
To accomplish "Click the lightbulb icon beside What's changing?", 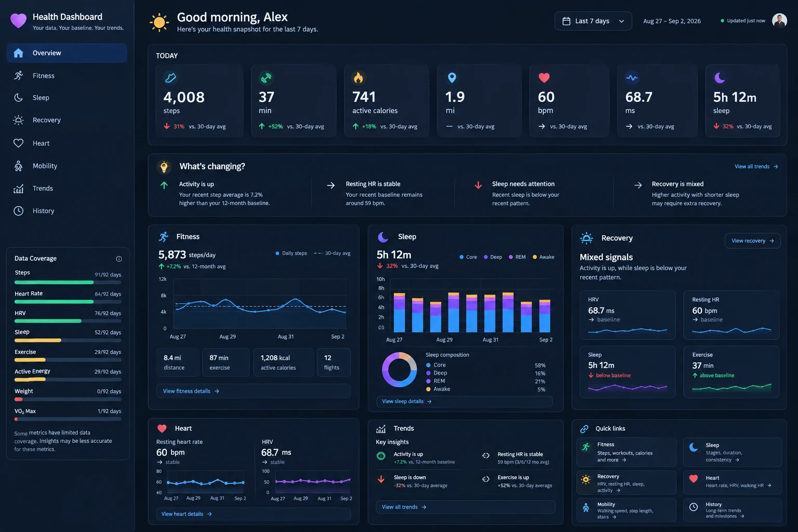I will 164,167.
